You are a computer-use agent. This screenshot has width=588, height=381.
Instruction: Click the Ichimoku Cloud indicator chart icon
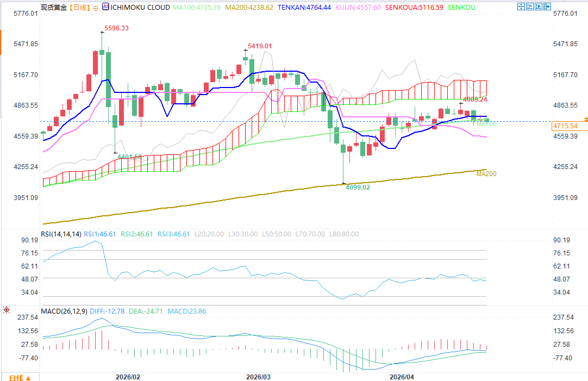click(x=105, y=7)
